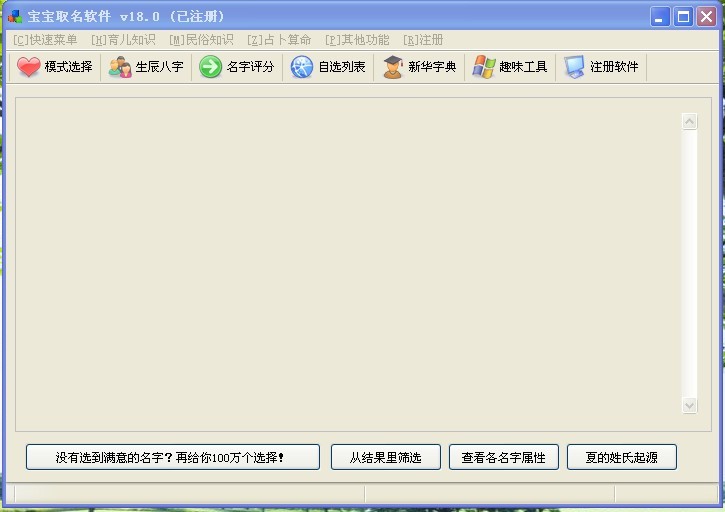
Task: Open the [C]快速菜单 menu
Action: tap(45, 40)
